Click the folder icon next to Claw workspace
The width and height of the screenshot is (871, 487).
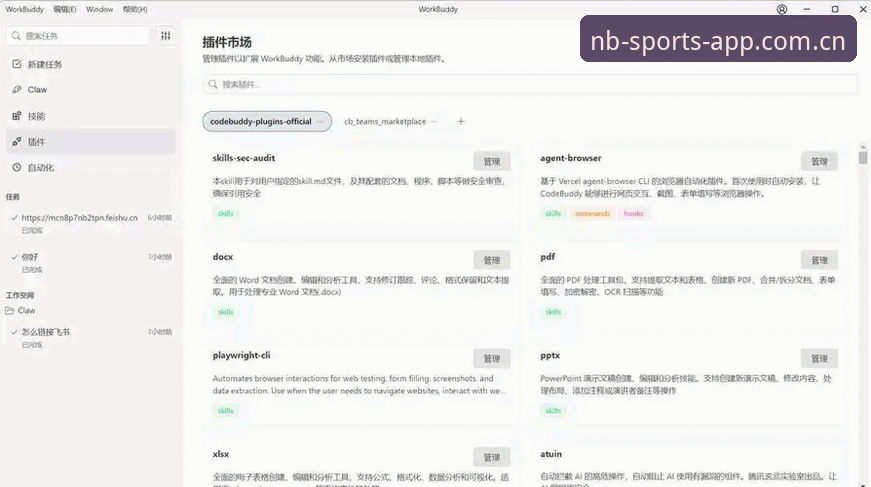click(x=9, y=310)
